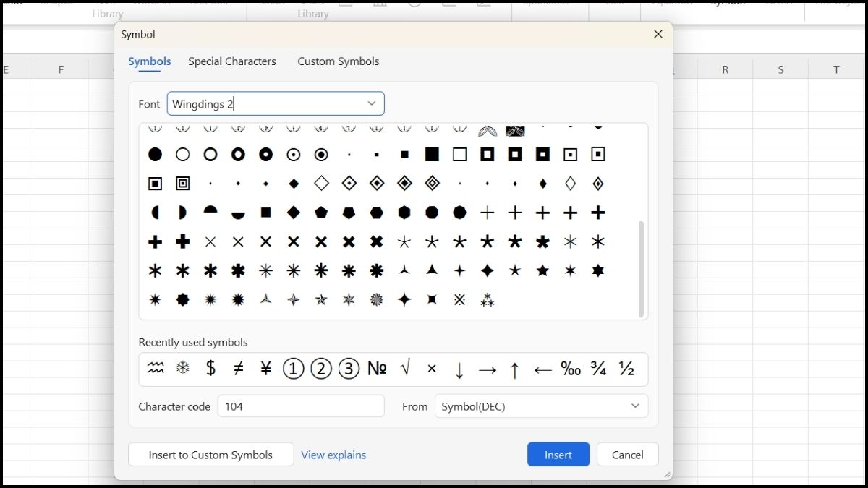Open the Custom Symbols tab
This screenshot has height=488, width=868.
(338, 61)
